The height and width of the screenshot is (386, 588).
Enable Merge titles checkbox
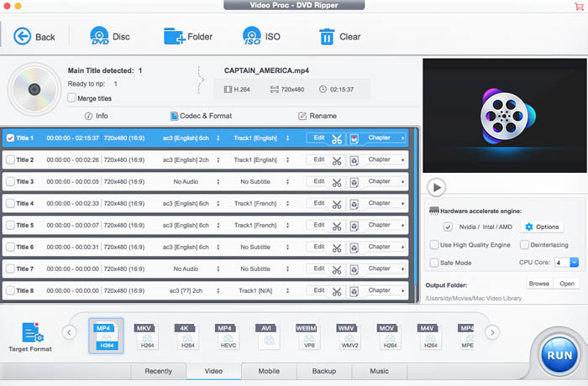pos(71,98)
